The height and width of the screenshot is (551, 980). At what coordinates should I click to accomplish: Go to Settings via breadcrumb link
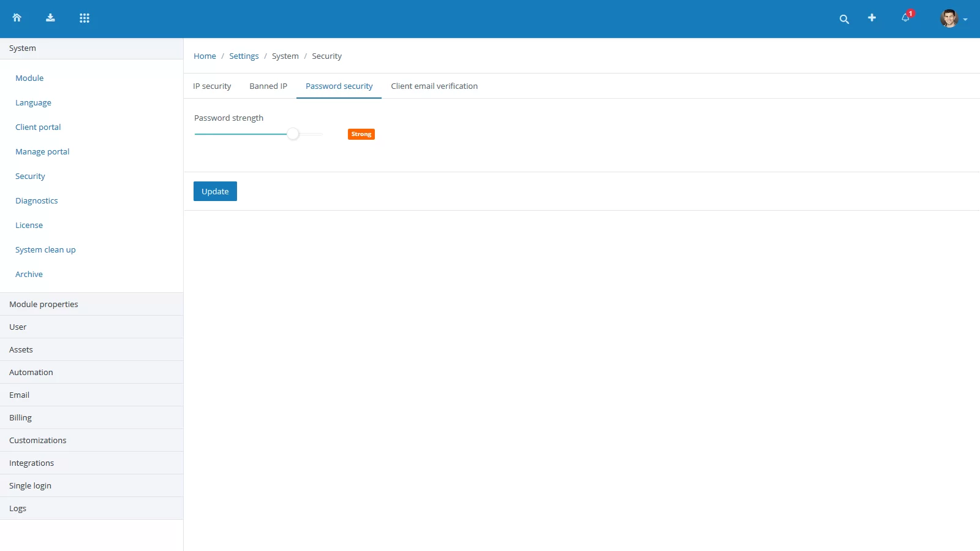click(x=244, y=56)
